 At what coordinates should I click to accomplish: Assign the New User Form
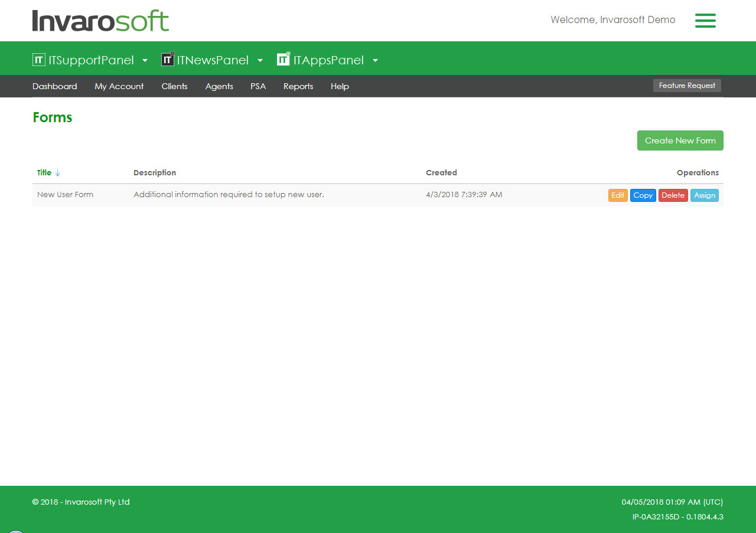tap(704, 195)
